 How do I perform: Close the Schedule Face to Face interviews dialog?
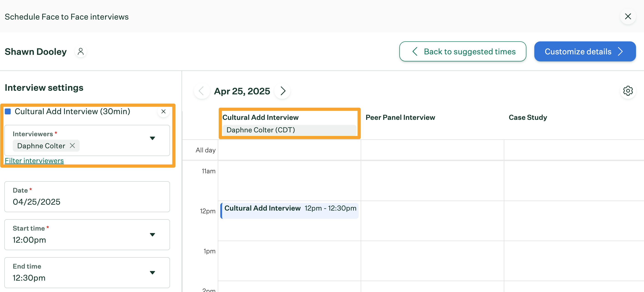[x=628, y=16]
